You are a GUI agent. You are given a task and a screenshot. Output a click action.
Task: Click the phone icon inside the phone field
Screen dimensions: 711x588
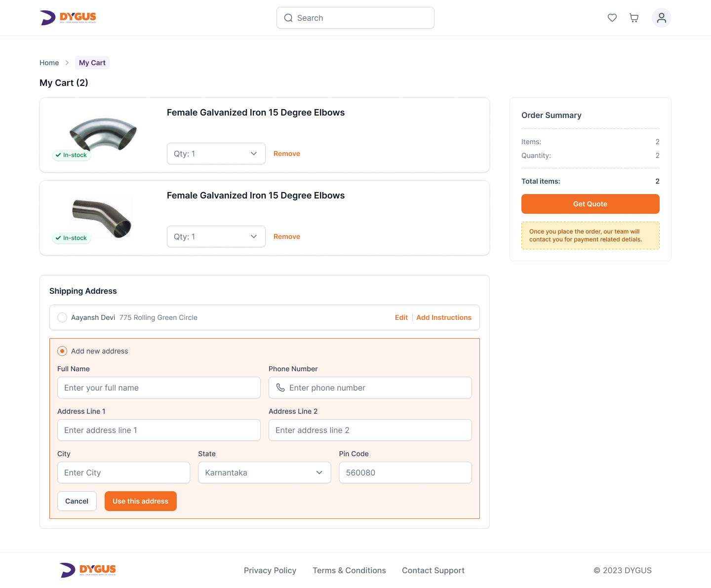[280, 388]
